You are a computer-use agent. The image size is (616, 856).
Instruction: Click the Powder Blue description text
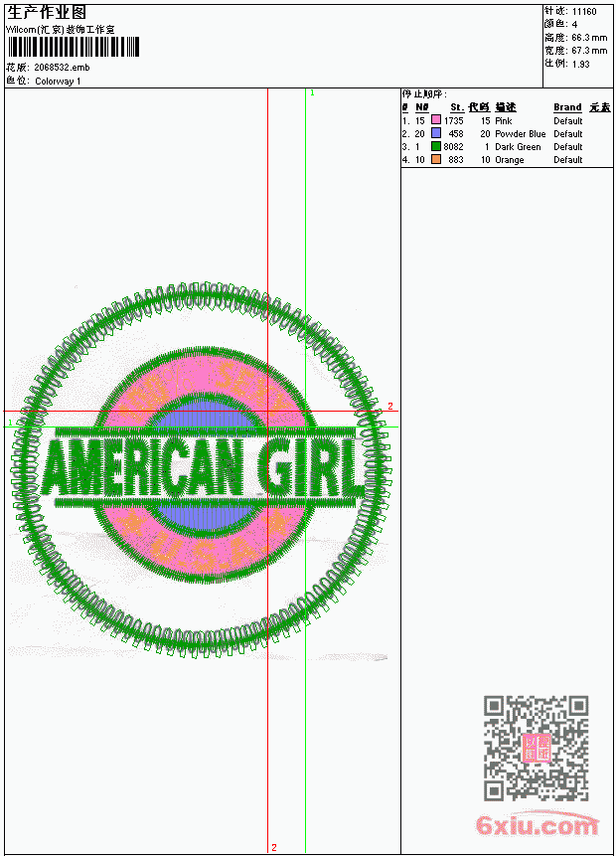[520, 134]
